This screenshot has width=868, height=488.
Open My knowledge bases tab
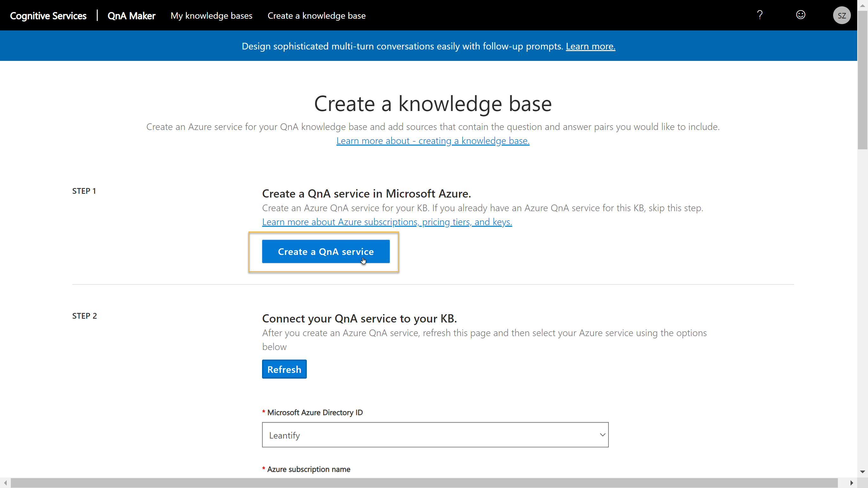(x=211, y=16)
